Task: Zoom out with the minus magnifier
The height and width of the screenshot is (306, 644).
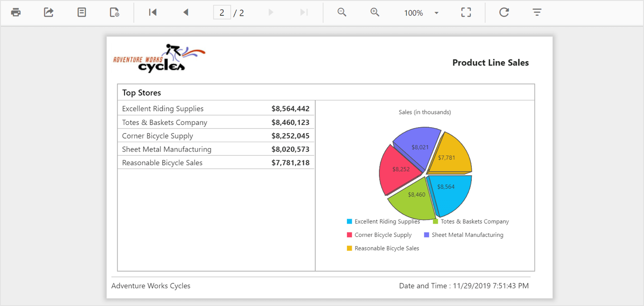Action: [x=342, y=12]
